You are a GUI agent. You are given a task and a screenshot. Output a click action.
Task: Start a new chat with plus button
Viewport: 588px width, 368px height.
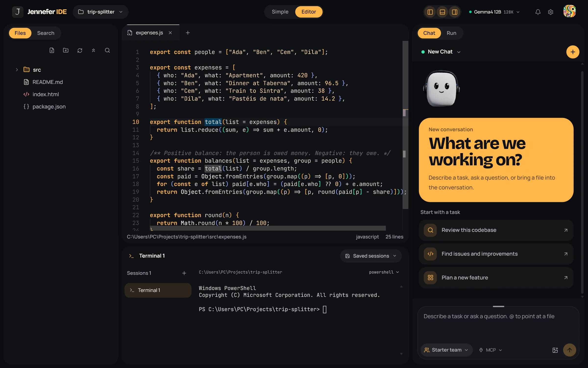point(573,52)
